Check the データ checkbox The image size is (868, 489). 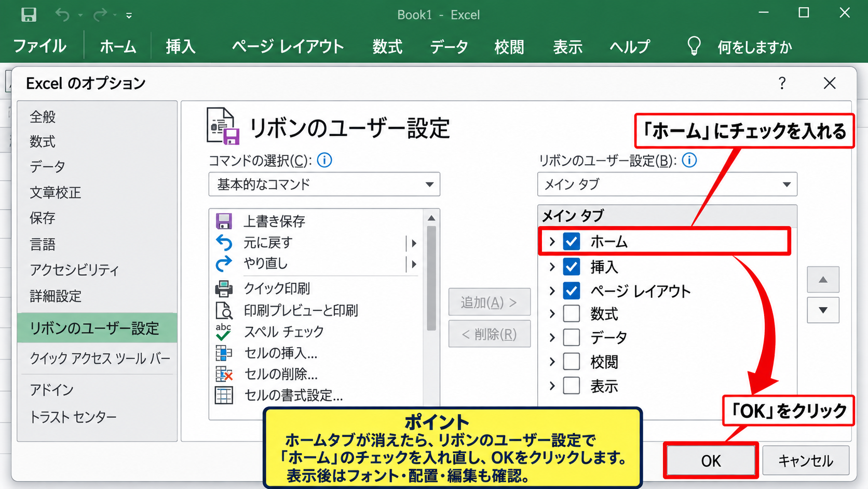pyautogui.click(x=572, y=338)
